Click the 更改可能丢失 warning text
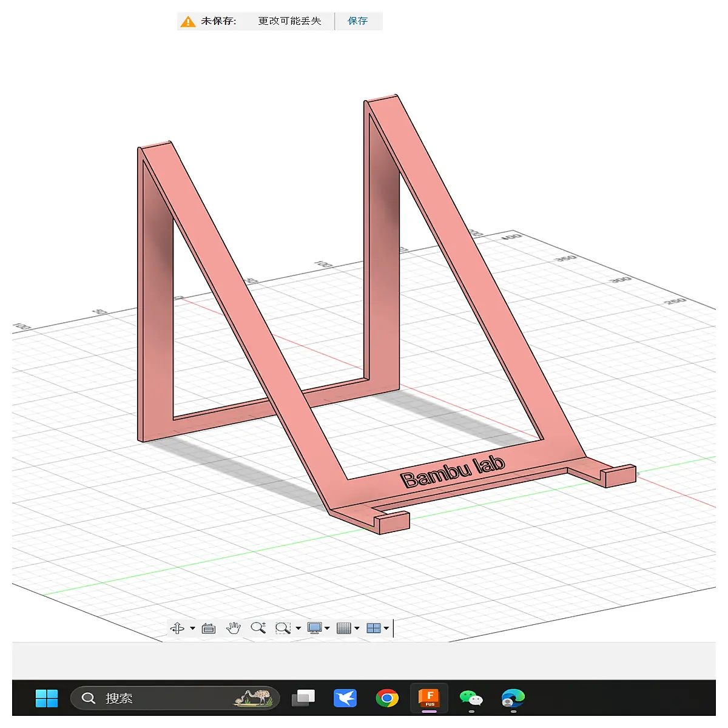This screenshot has height=728, width=728. coord(289,21)
